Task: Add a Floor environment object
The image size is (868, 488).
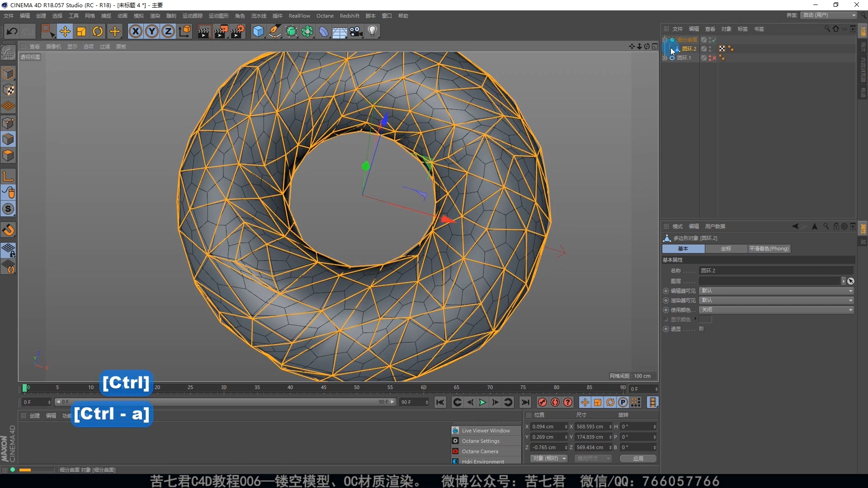Action: (340, 31)
